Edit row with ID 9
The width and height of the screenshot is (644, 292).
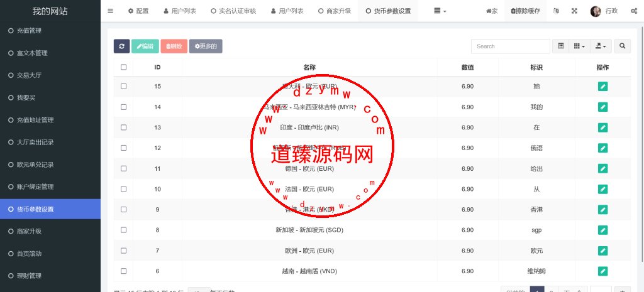click(x=602, y=210)
